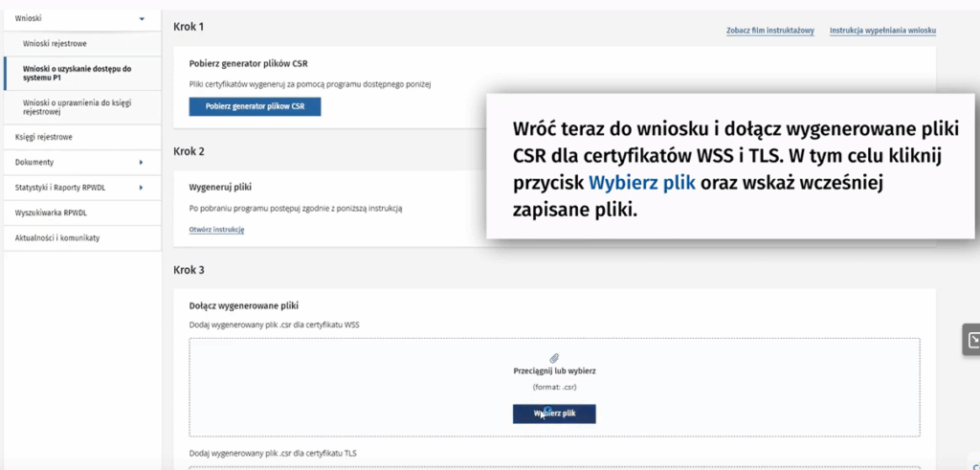Click the Dokumenty menu label
Image resolution: width=980 pixels, height=470 pixels.
point(34,162)
